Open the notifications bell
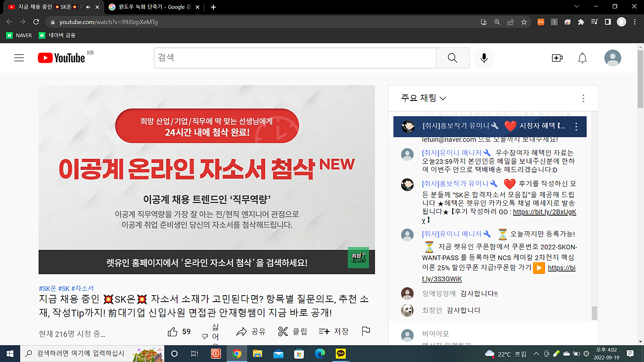Image resolution: width=644 pixels, height=362 pixels. tap(582, 58)
